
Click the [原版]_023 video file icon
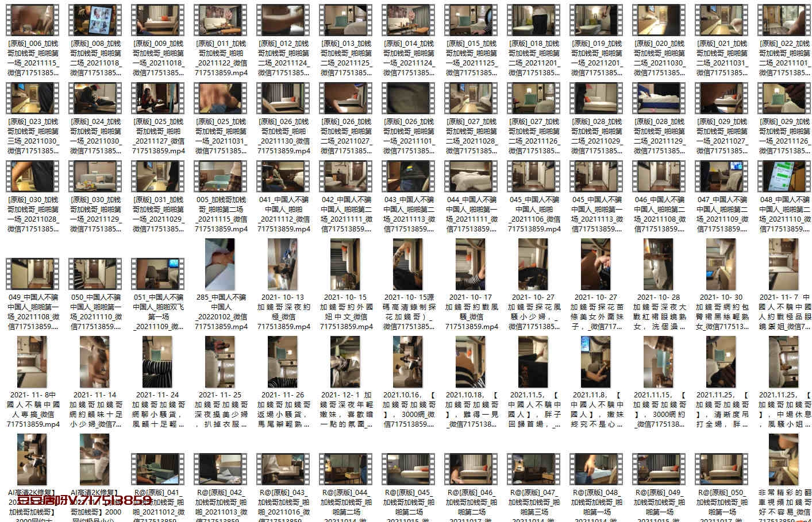[33, 98]
